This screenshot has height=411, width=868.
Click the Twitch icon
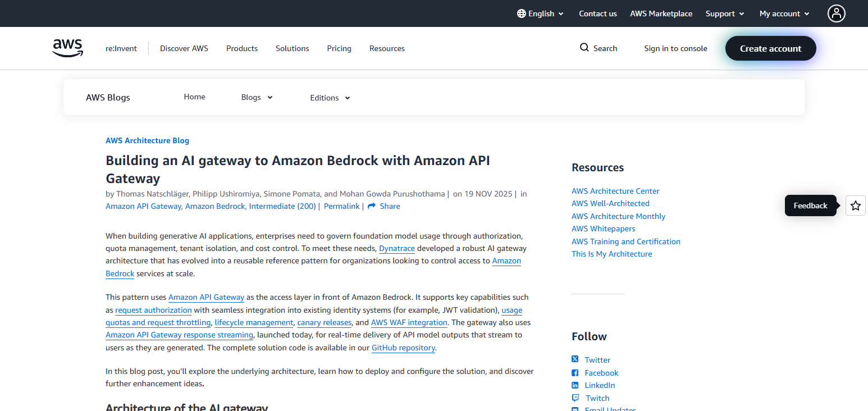coord(575,398)
